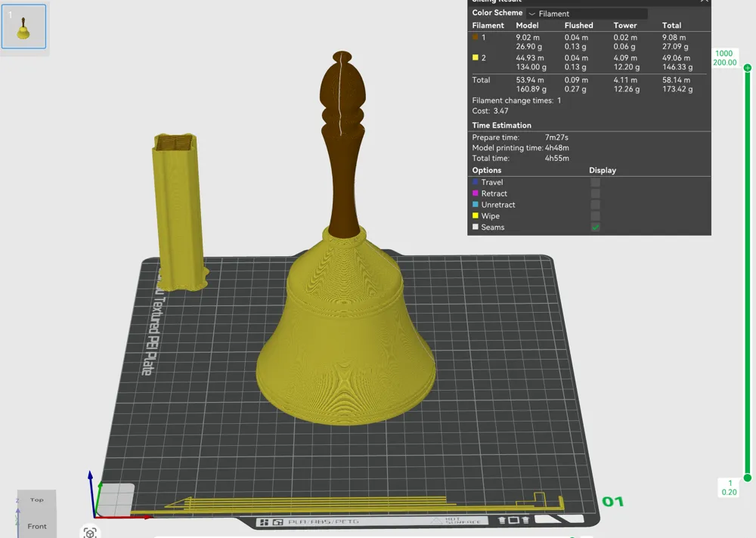Click grand total weight 173.42 g
The width and height of the screenshot is (756, 538).
click(677, 89)
